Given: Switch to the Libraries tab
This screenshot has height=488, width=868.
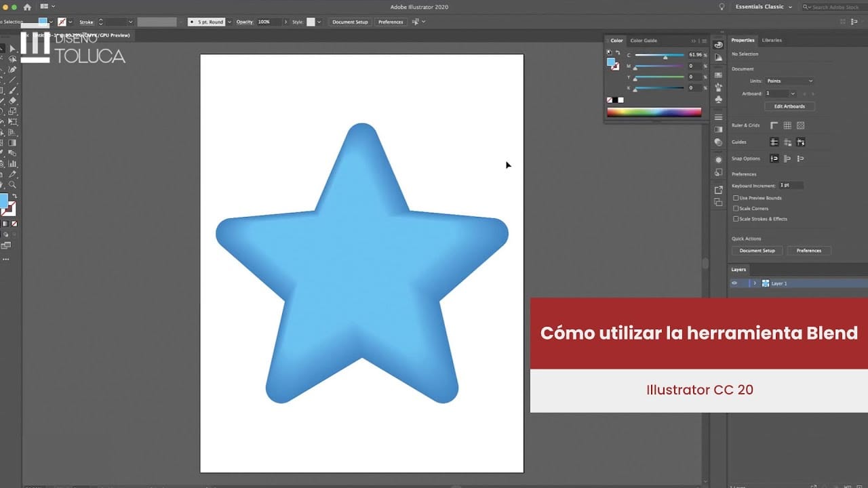Looking at the screenshot, I should click(x=772, y=40).
